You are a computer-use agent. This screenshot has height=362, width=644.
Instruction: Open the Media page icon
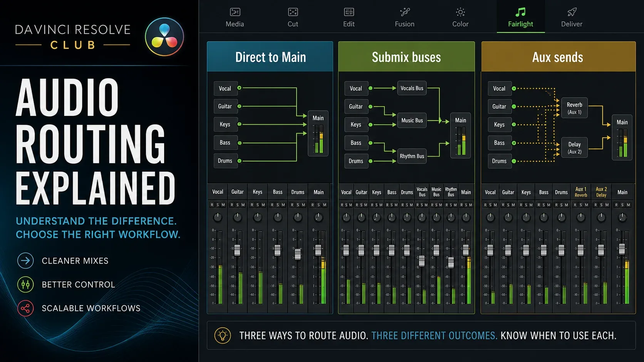(x=235, y=12)
